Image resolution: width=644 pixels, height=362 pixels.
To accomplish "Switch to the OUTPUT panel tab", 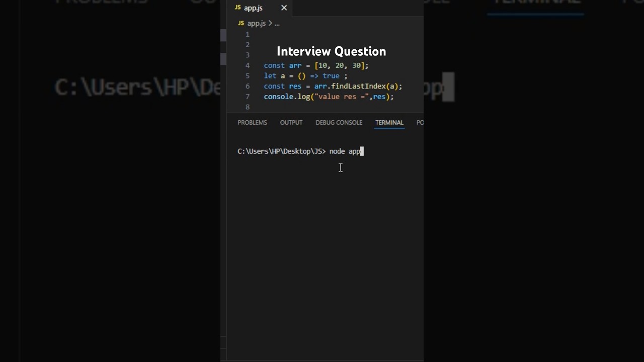I will pos(291,123).
